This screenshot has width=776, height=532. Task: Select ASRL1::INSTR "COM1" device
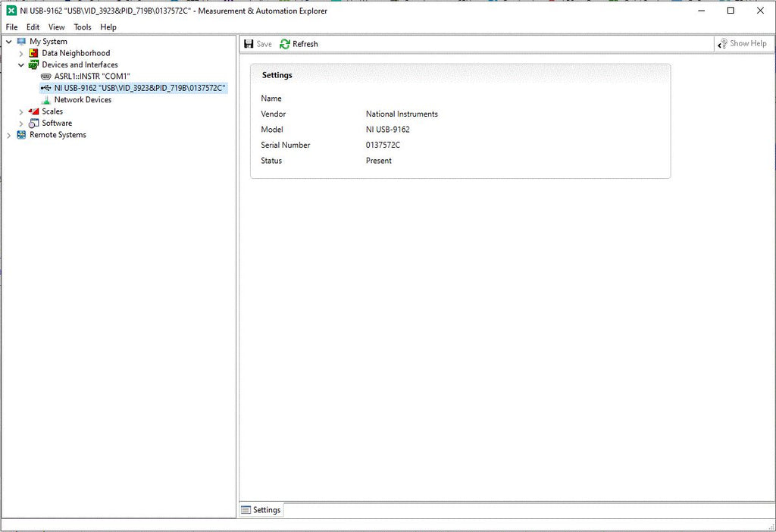point(92,77)
